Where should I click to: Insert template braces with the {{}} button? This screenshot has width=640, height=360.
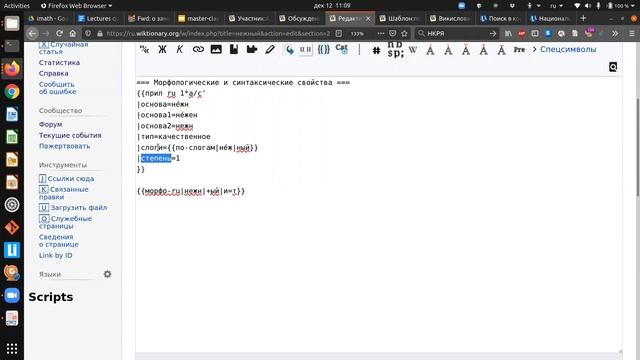coord(324,49)
